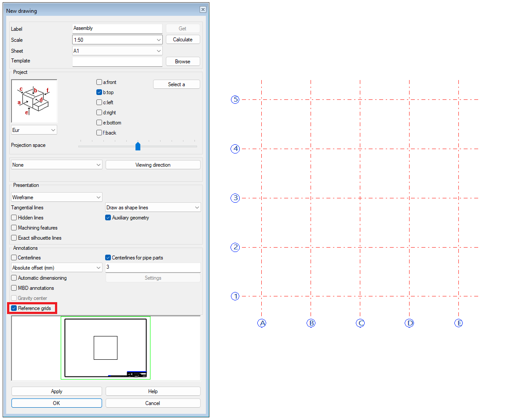505x420 pixels.
Task: Click grid bubble E marker
Action: 459,323
